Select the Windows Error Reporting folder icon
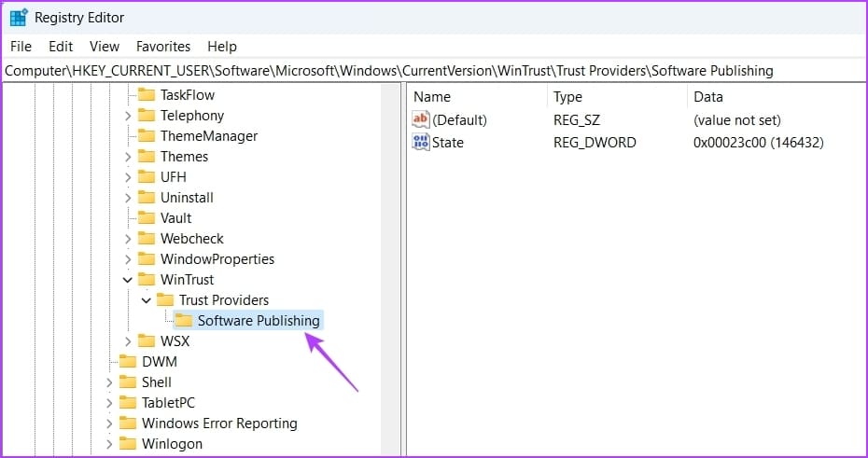The image size is (868, 458). (x=128, y=423)
